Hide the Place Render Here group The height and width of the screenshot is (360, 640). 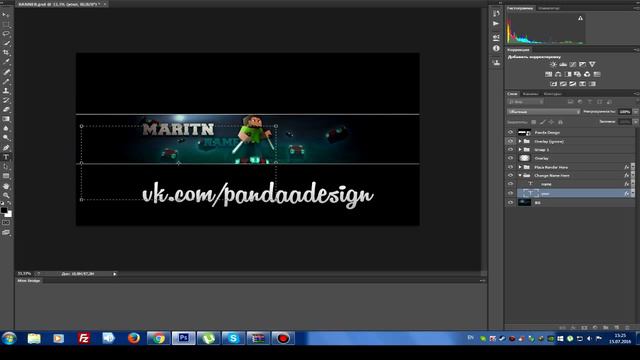(510, 167)
